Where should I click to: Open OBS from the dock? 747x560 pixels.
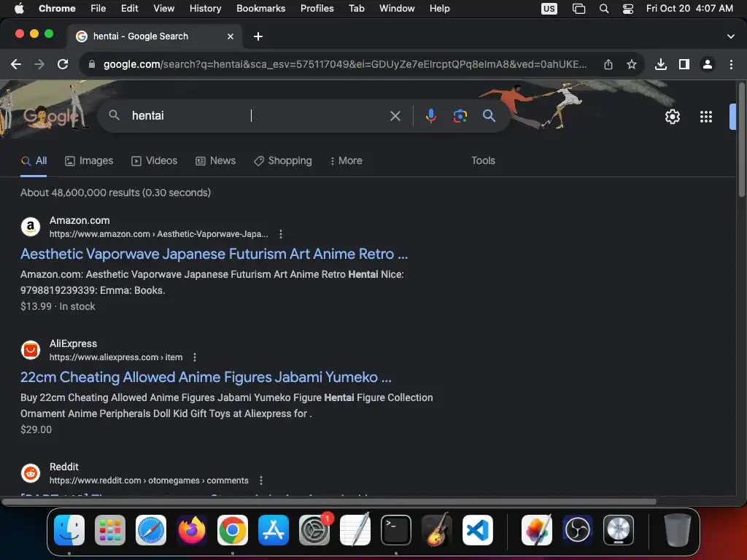point(578,530)
